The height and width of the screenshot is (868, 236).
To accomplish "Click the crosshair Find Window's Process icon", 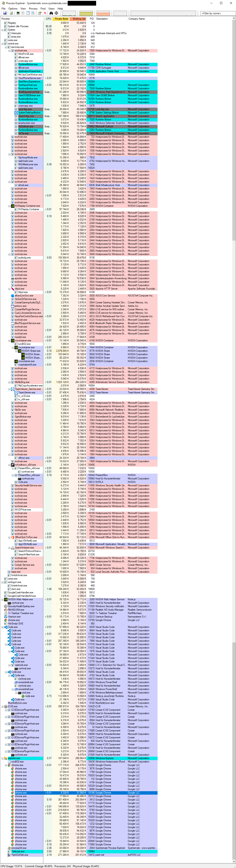I will click(x=56, y=13).
